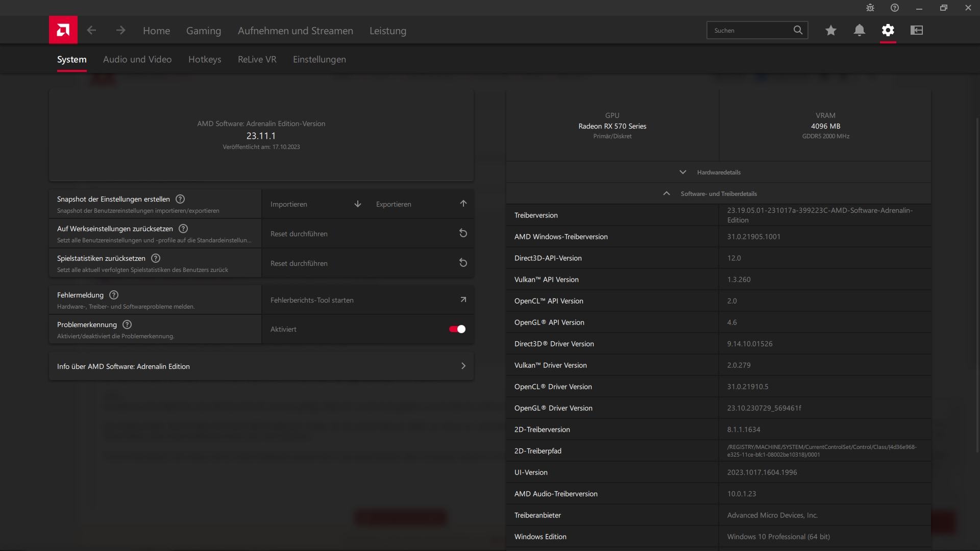The height and width of the screenshot is (551, 980).
Task: Click the OpenCL Driver Version value 31.0.21910.5
Action: (748, 387)
